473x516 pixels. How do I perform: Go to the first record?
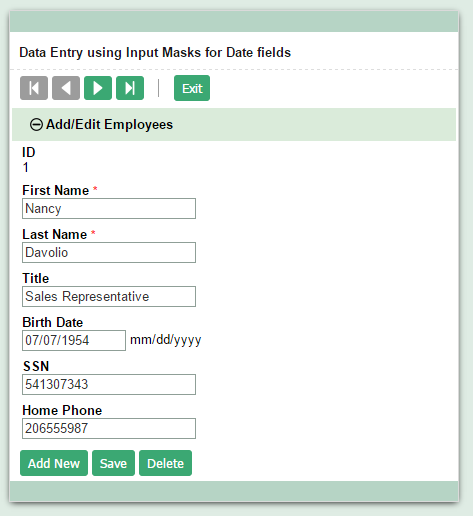pos(34,88)
